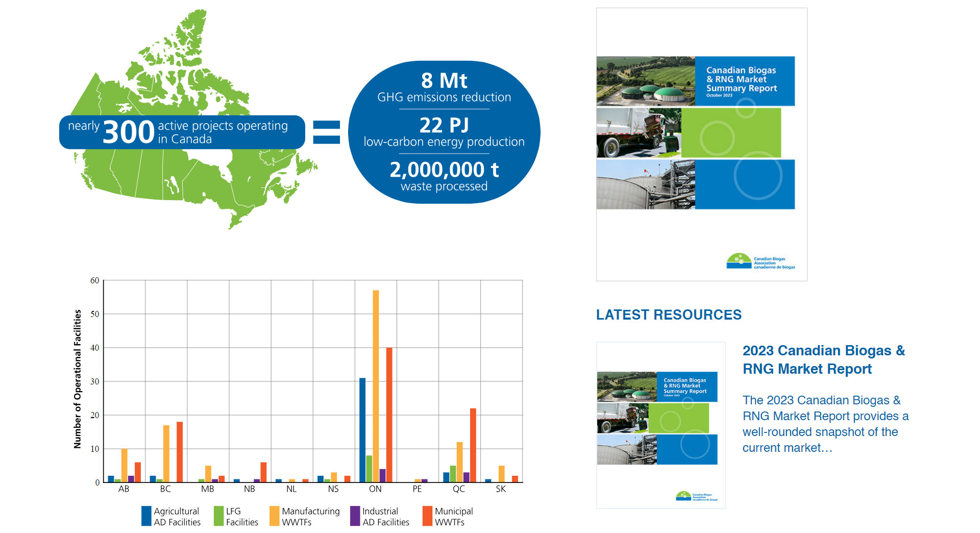Image resolution: width=980 pixels, height=533 pixels.
Task: Click the LATEST RESOURCES heading
Action: [669, 314]
